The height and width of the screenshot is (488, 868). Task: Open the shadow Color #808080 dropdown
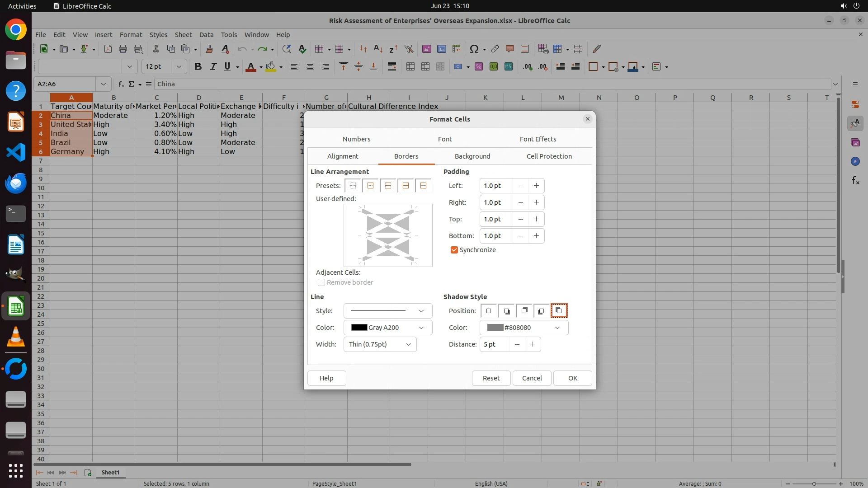(x=524, y=328)
